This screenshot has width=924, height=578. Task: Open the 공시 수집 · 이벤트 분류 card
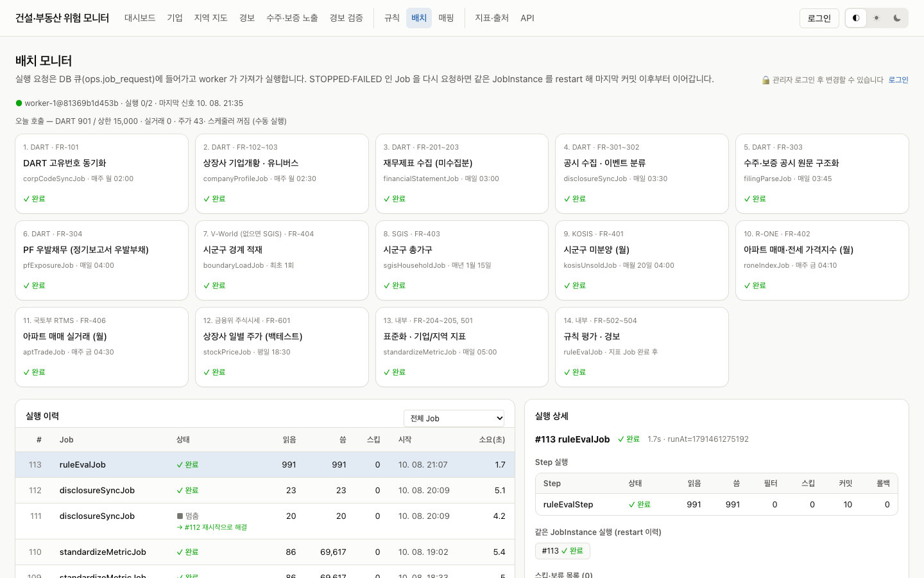[x=642, y=173]
